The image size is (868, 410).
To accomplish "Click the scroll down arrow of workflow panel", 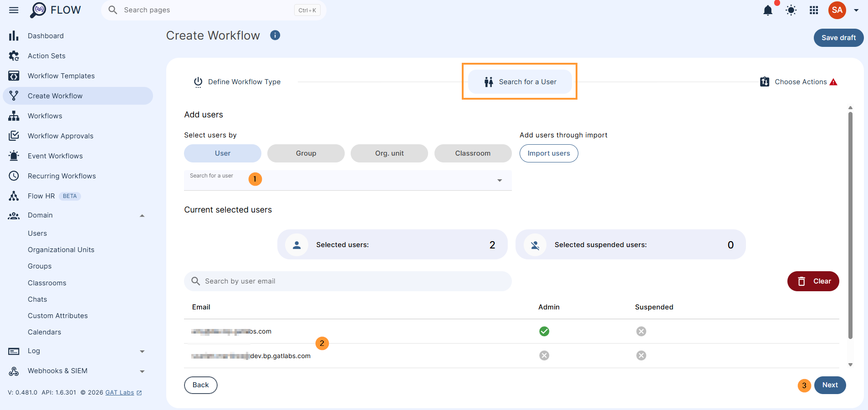I will pos(850,365).
